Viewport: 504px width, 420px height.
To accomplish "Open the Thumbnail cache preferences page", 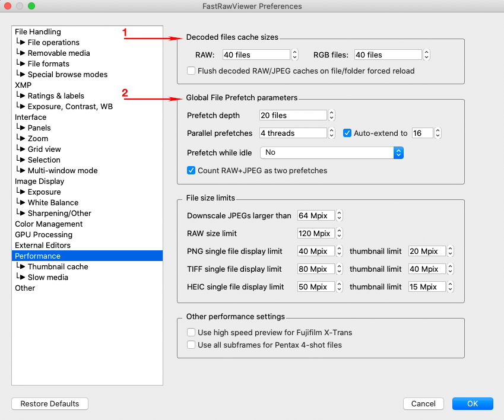I will (58, 267).
